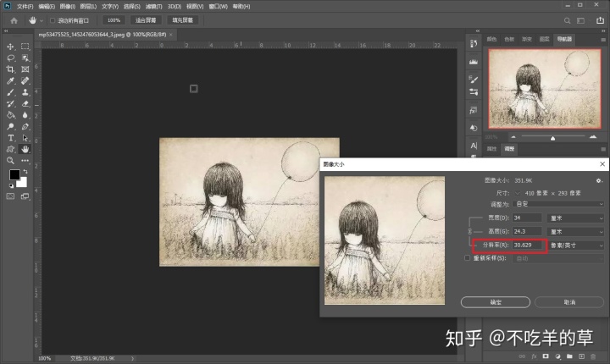The height and width of the screenshot is (364, 610).
Task: Select the Healing Brush tool
Action: click(25, 81)
